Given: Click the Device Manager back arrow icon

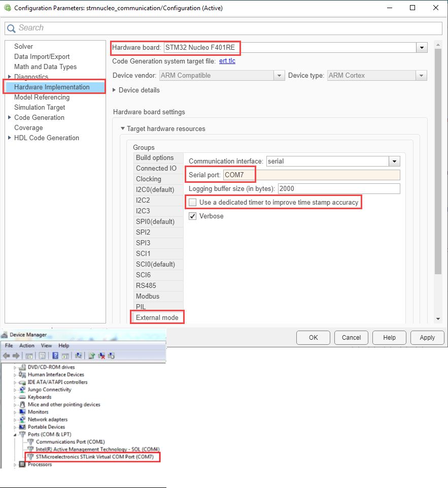Looking at the screenshot, I should (7, 355).
